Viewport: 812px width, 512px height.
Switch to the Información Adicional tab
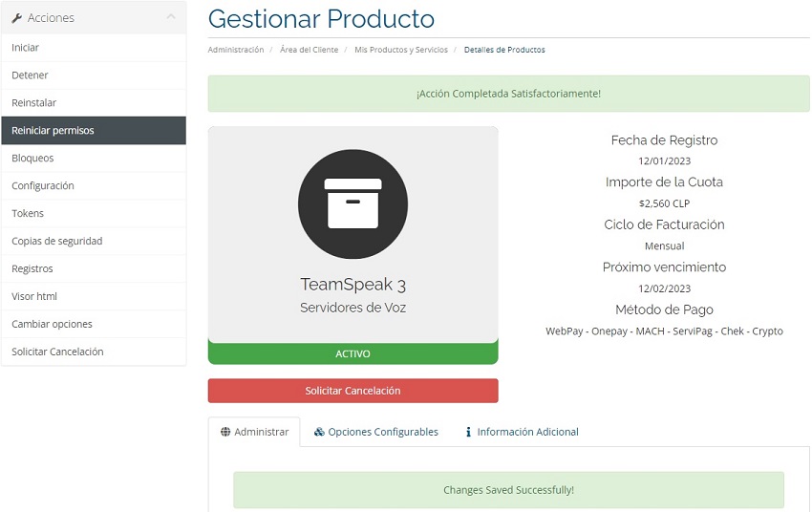[527, 432]
